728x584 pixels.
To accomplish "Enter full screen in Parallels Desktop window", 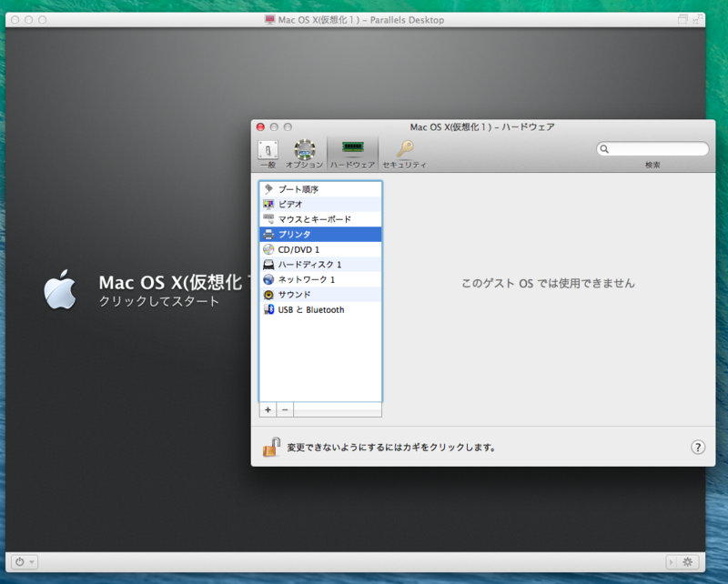I will [x=697, y=19].
